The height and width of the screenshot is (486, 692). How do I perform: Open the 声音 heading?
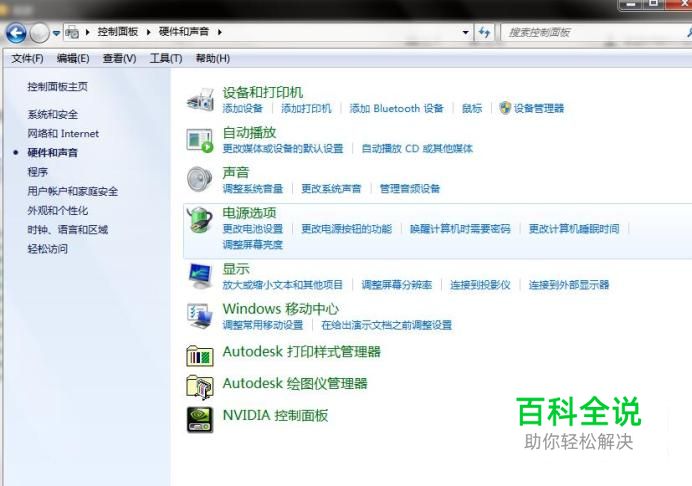pos(236,173)
